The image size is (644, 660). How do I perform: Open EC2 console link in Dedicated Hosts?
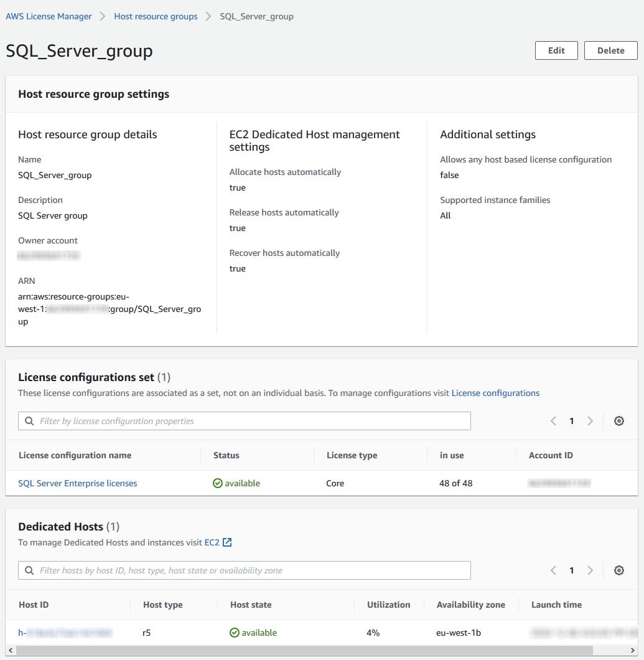tap(212, 542)
